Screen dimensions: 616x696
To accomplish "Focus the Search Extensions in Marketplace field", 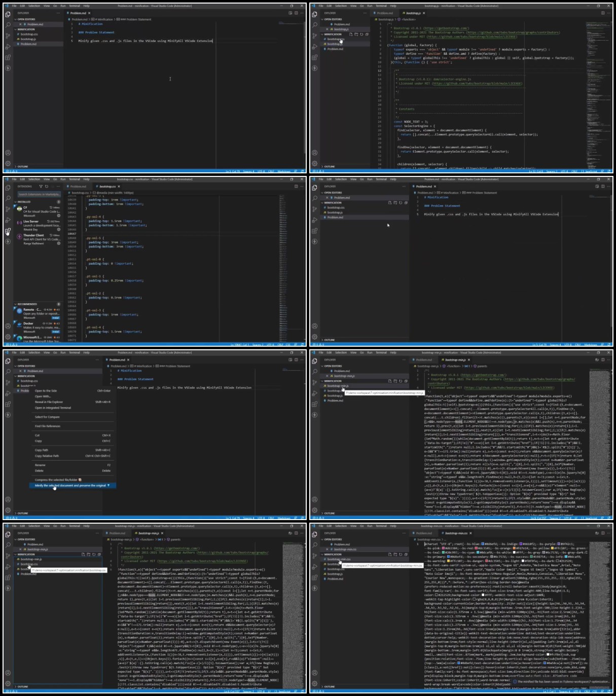I will click(39, 194).
